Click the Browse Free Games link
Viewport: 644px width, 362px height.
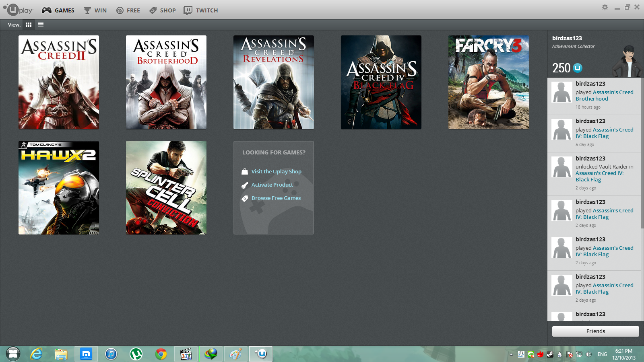click(x=276, y=198)
